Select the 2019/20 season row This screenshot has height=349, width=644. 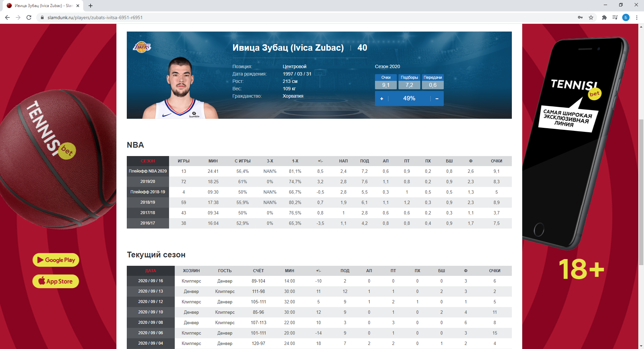(319, 182)
